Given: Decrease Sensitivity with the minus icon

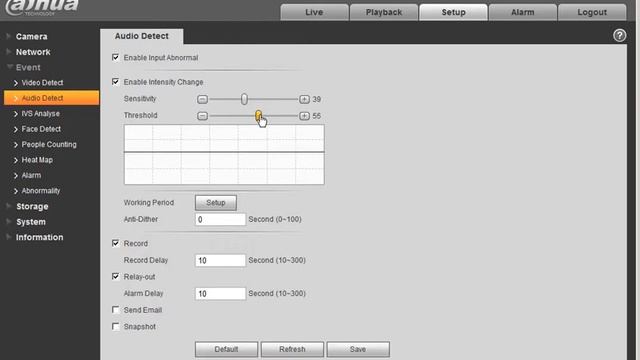Looking at the screenshot, I should [202, 99].
